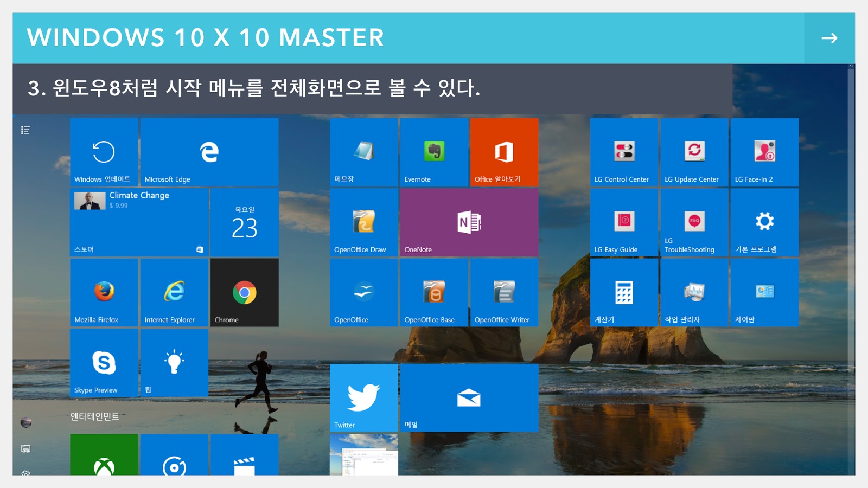Launch Microsoft Edge tile
868x488 pixels.
point(209,152)
